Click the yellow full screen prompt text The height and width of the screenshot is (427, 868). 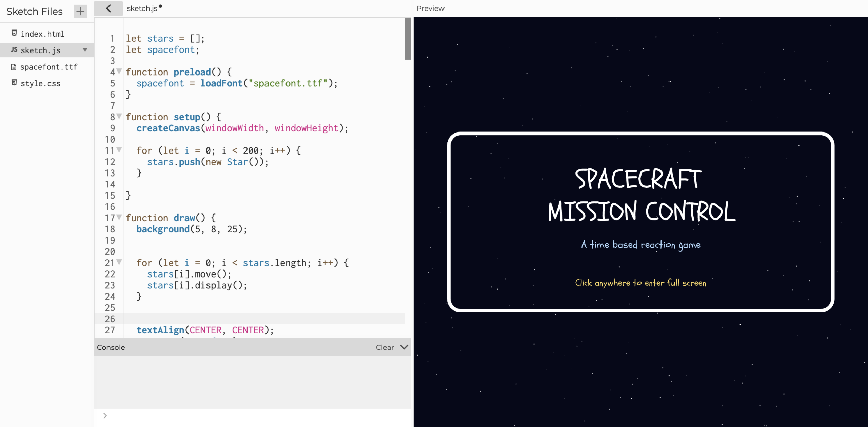tap(640, 283)
